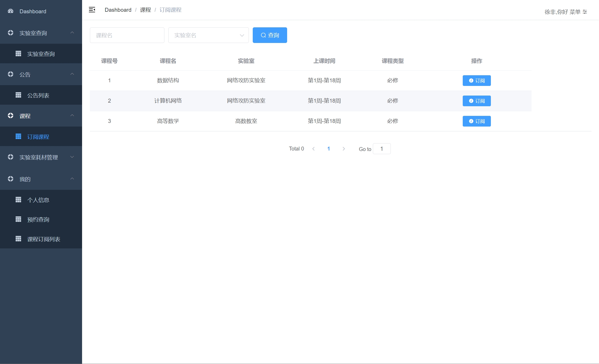Viewport: 599px width, 364px height.
Task: Open the 实验室名 dropdown selector
Action: (x=208, y=35)
